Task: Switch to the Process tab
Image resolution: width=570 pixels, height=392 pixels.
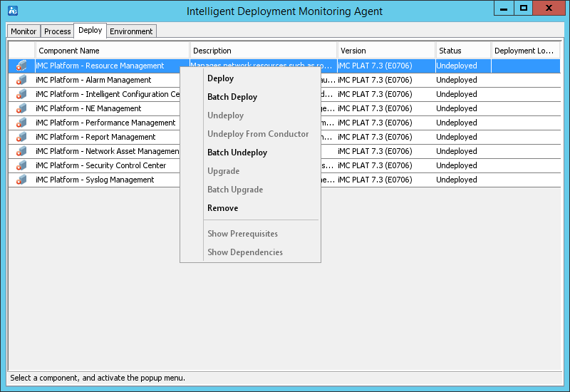Action: point(58,31)
